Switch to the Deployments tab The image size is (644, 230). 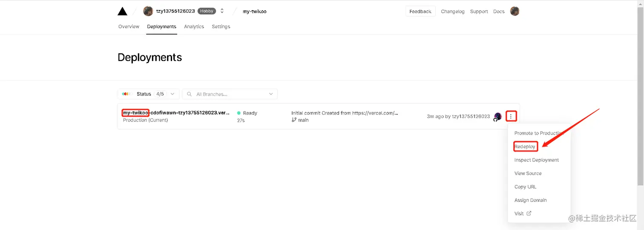161,26
